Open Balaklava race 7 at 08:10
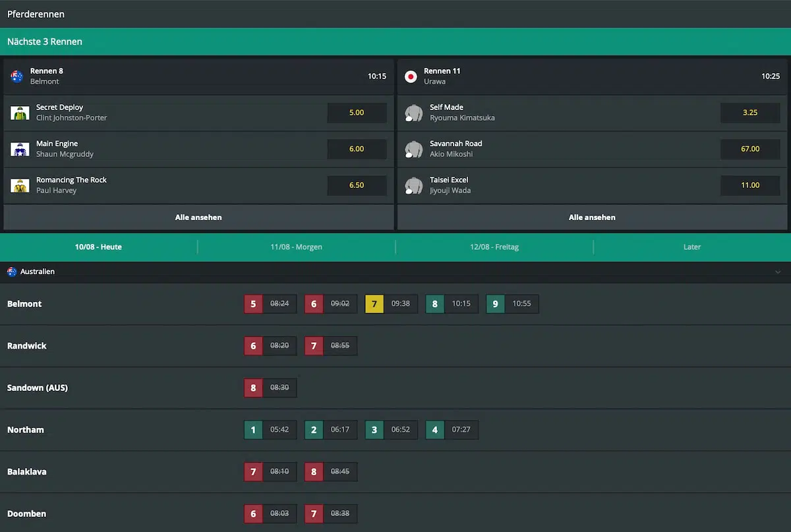This screenshot has height=532, width=791. [270, 472]
